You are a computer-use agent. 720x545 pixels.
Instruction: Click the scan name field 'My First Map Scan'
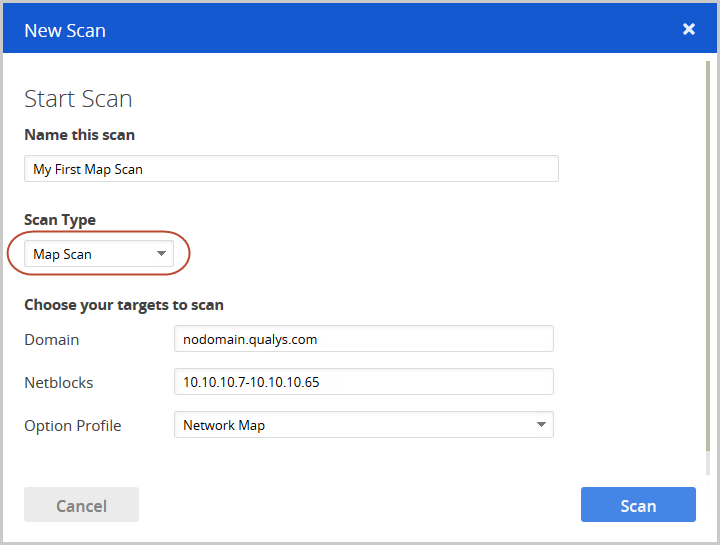point(290,169)
